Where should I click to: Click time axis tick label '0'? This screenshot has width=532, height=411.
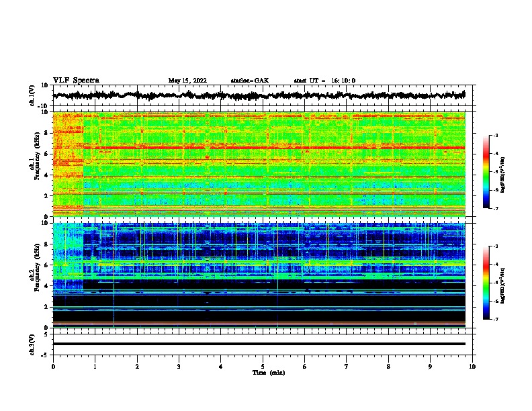tap(53, 367)
